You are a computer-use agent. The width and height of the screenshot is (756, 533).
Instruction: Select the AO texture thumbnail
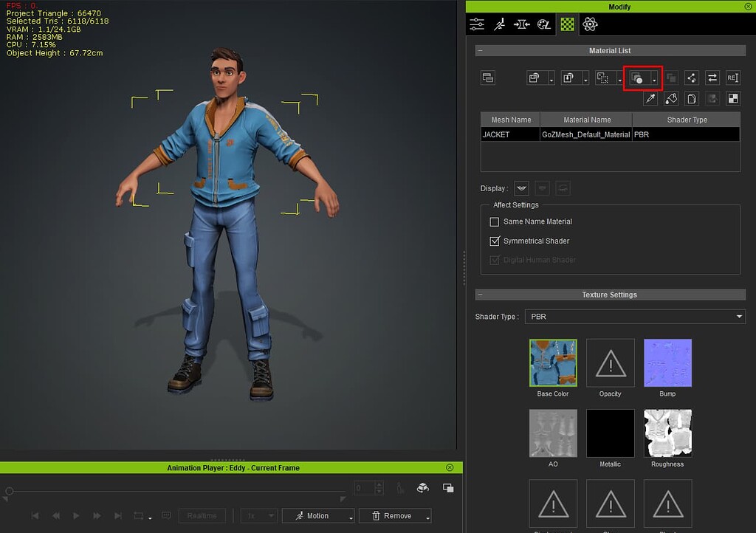[x=553, y=433]
